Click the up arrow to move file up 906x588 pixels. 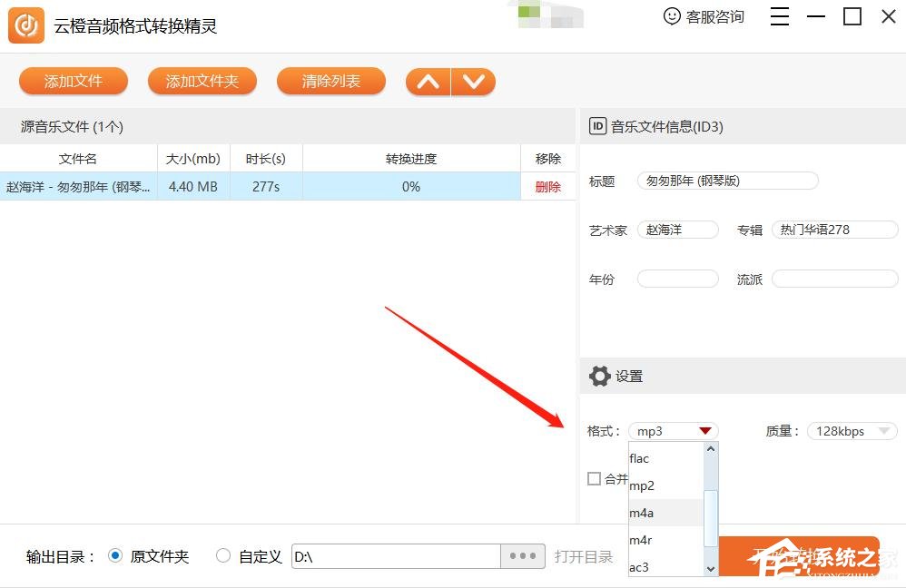point(428,81)
